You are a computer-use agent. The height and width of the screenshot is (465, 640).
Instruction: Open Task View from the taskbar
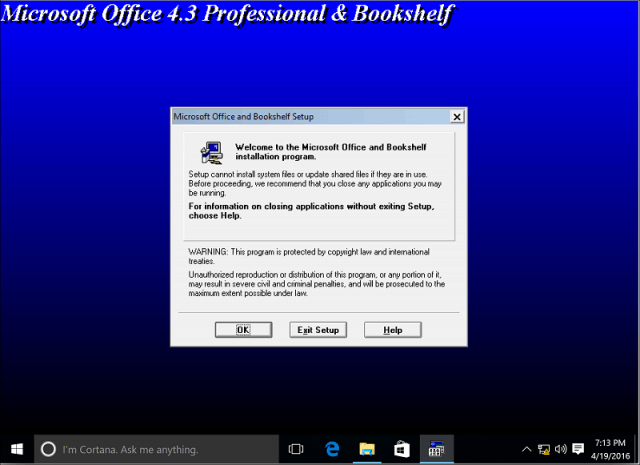296,449
